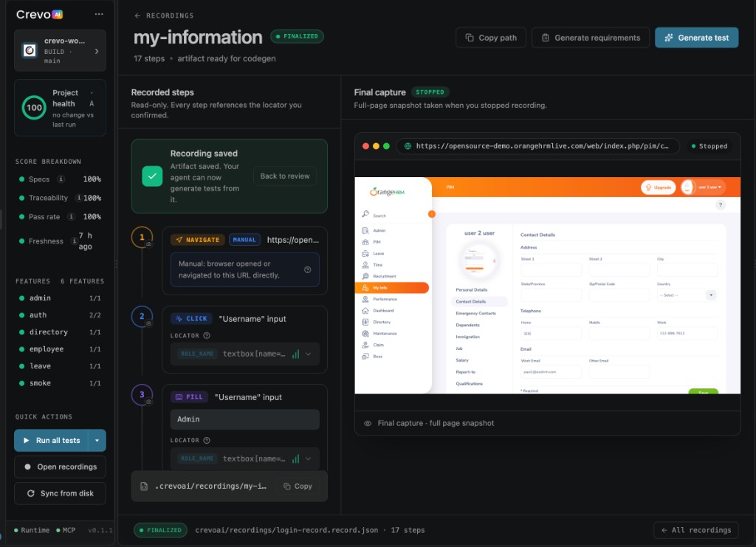Screen dimensions: 756x547
Task: Click "17 steps" text under the title
Action: point(149,58)
